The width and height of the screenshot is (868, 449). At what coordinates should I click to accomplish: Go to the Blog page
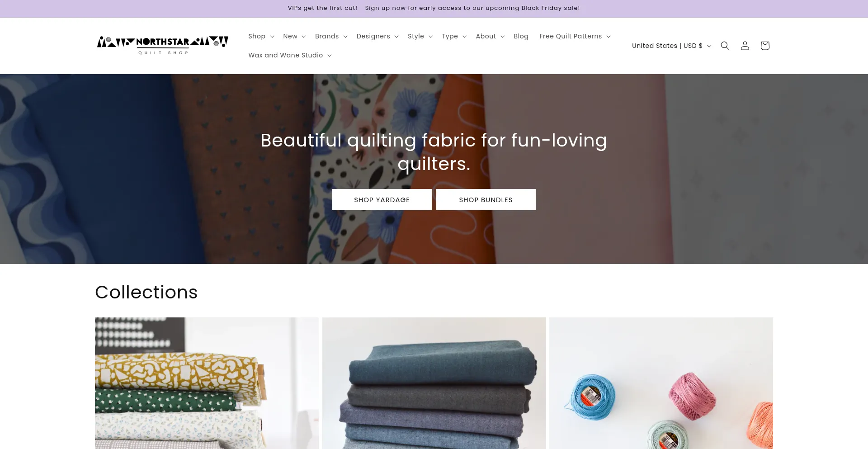click(521, 36)
